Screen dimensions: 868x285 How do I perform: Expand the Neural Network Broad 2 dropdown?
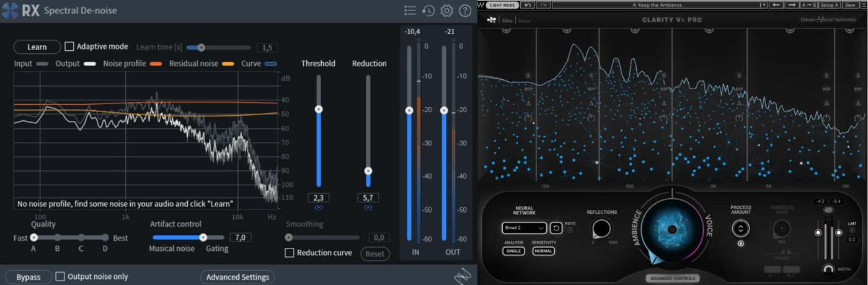[x=524, y=228]
